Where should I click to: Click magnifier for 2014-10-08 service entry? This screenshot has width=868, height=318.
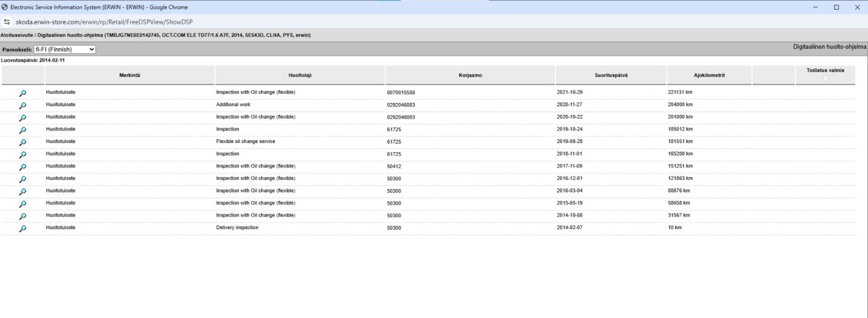pos(23,216)
